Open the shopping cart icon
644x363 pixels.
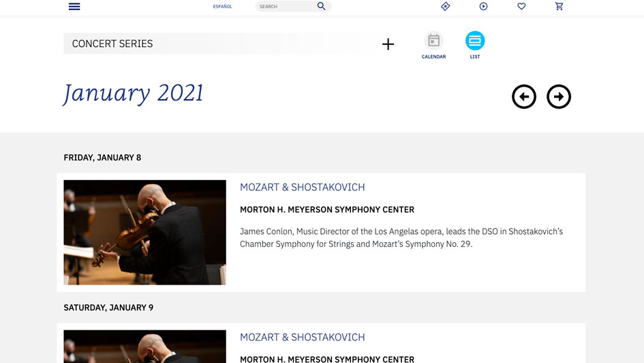[559, 6]
